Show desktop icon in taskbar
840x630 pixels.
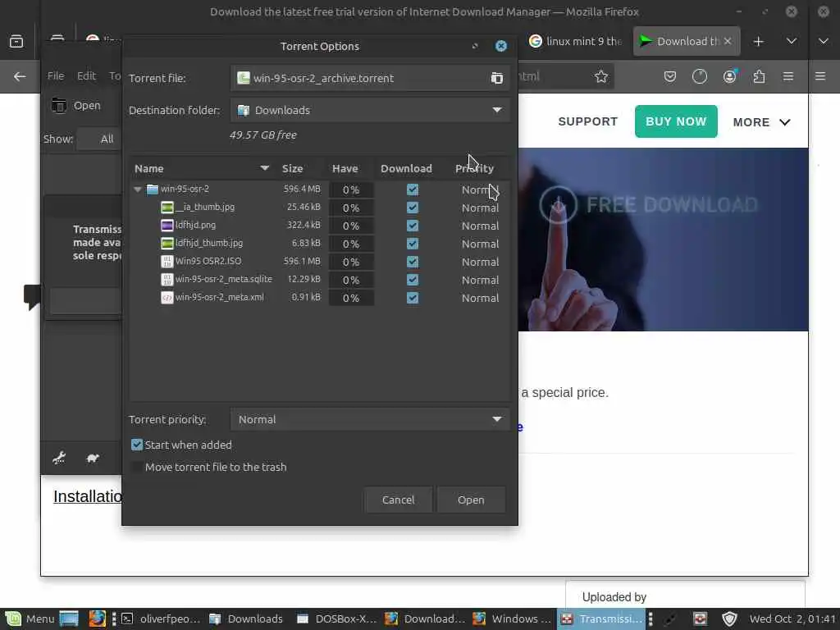[69, 619]
